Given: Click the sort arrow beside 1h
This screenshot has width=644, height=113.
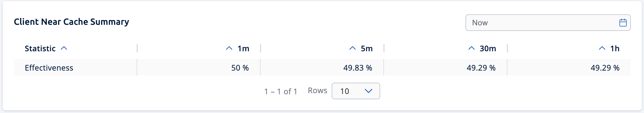Looking at the screenshot, I should [x=602, y=48].
